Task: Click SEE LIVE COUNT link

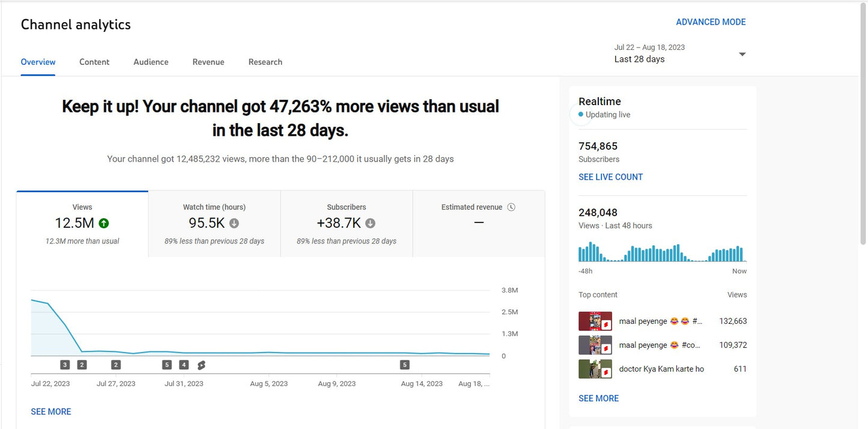Action: 610,177
